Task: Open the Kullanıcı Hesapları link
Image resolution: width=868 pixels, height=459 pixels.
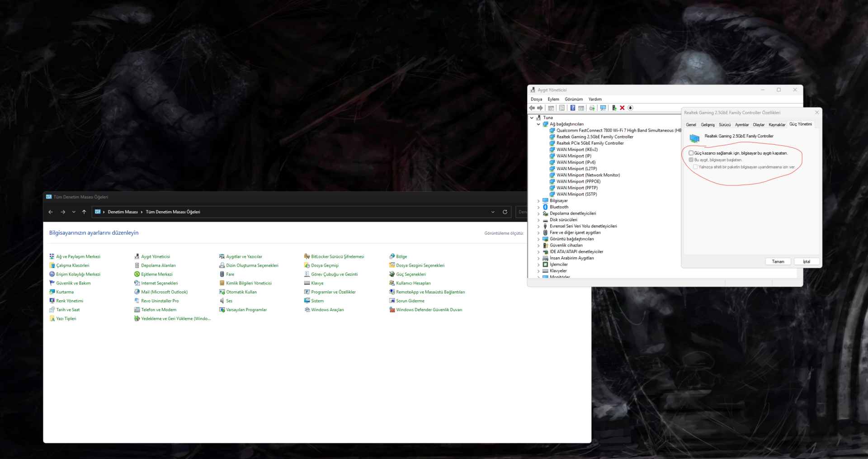Action: 413,284
